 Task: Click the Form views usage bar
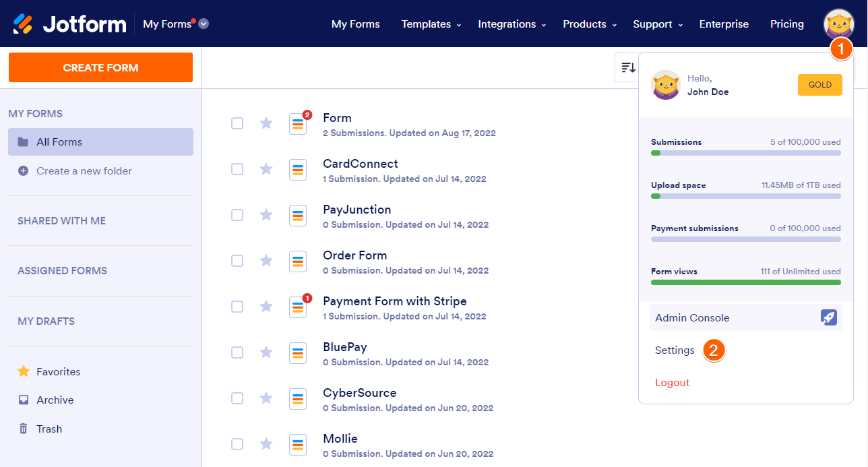(x=746, y=282)
